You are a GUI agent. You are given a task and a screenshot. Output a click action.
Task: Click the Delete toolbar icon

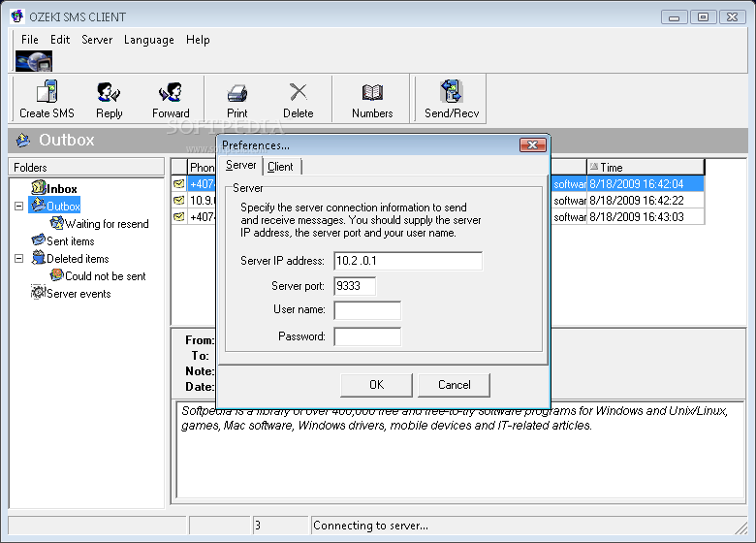point(298,91)
